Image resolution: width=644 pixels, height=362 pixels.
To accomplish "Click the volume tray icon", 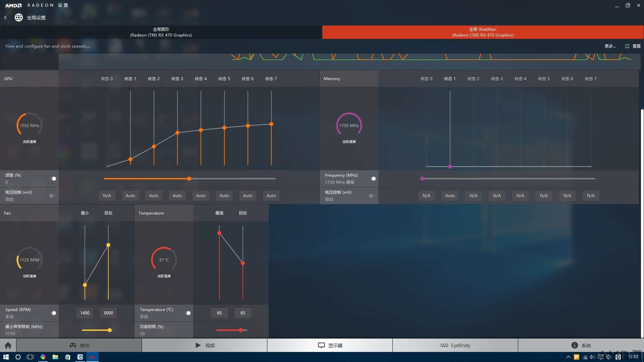I will (x=592, y=357).
